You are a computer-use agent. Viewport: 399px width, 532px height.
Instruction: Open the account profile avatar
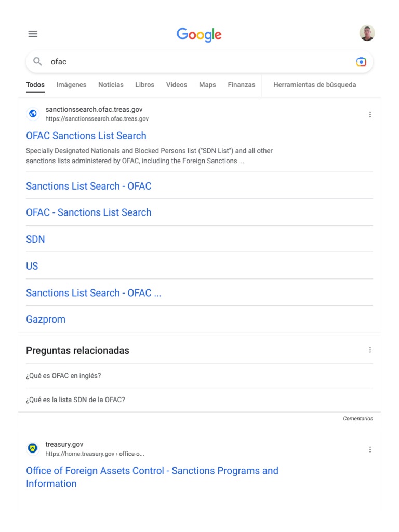tap(367, 33)
